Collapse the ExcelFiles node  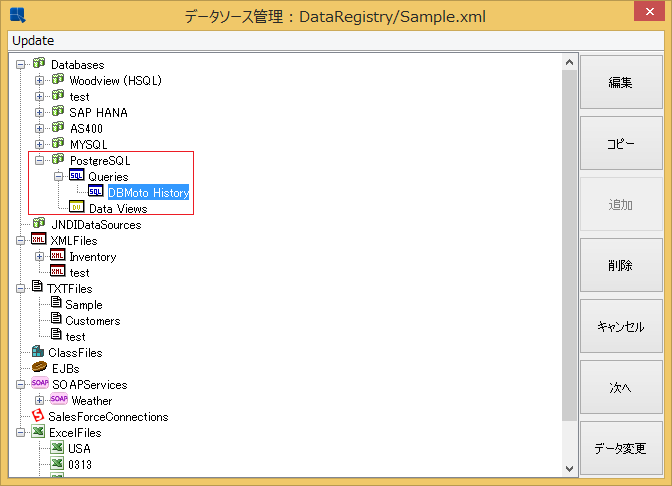point(21,432)
